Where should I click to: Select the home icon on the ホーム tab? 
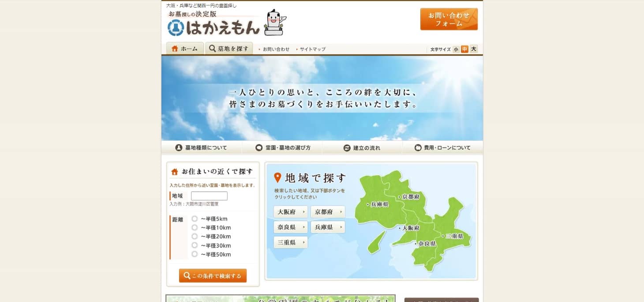tap(174, 49)
